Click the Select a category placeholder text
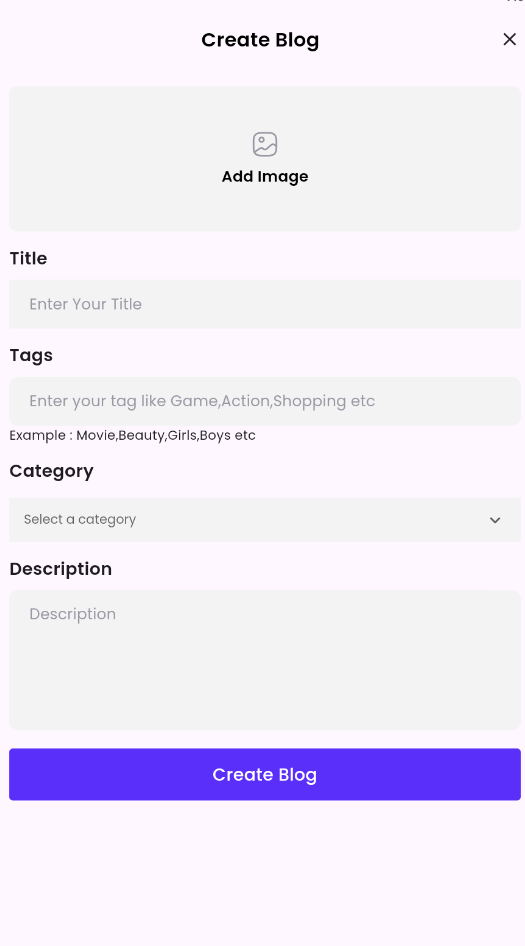Viewport: 525px width, 946px height. 80,519
